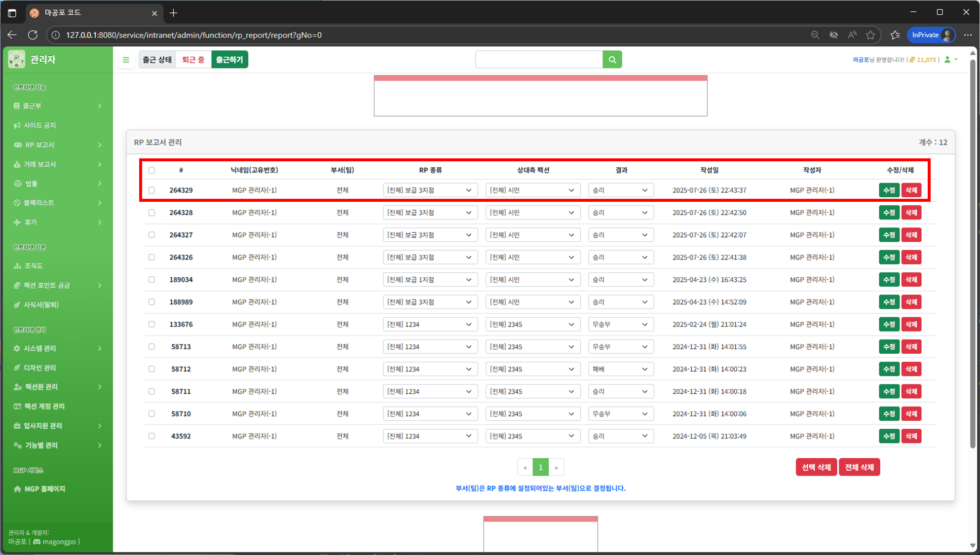Open the user profile icon menu
Screen dimensions: 980x555
pyautogui.click(x=951, y=60)
